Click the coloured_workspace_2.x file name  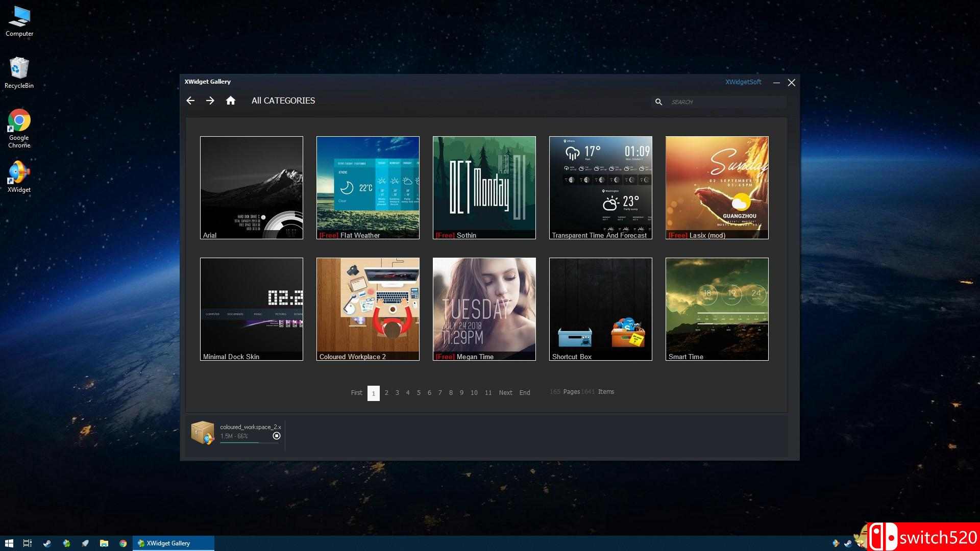[x=250, y=427]
